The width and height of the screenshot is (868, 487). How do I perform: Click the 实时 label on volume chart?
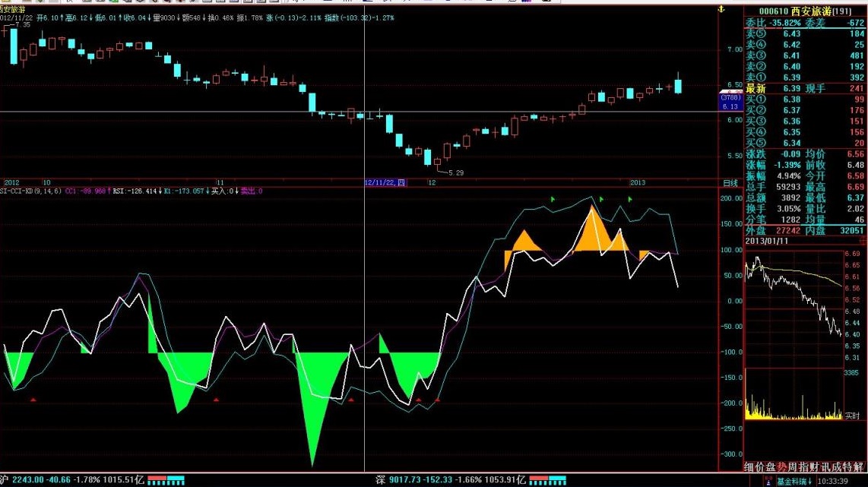pyautogui.click(x=853, y=416)
